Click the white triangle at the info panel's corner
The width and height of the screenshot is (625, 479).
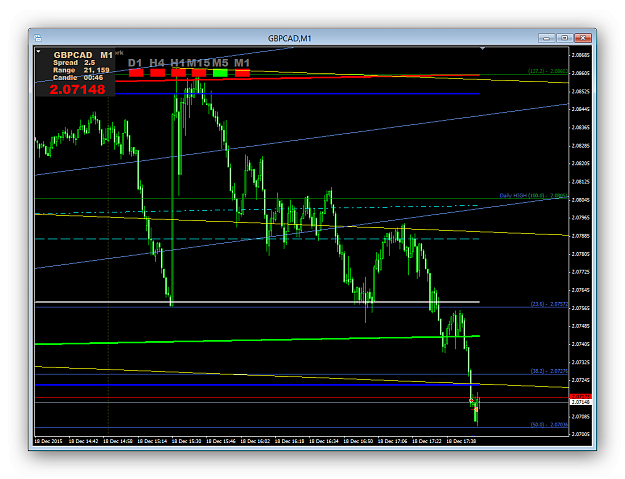[x=38, y=51]
